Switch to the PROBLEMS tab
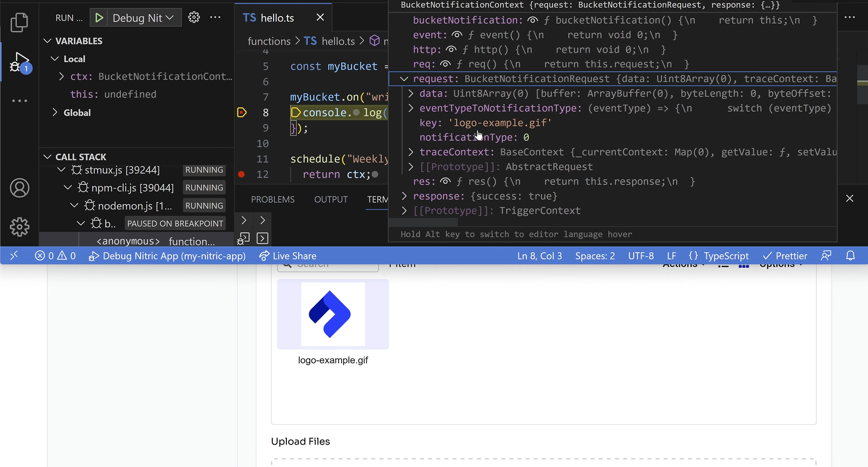868x467 pixels. 272,199
